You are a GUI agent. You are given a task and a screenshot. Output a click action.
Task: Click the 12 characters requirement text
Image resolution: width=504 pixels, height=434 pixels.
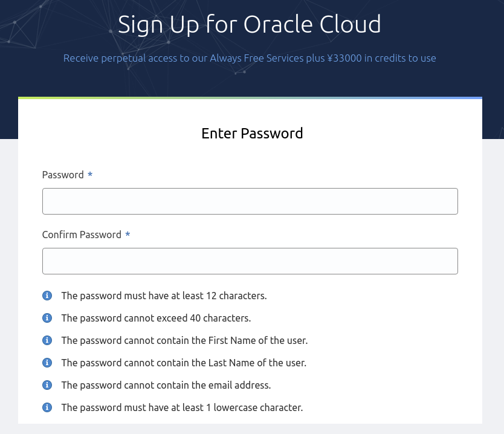click(164, 296)
